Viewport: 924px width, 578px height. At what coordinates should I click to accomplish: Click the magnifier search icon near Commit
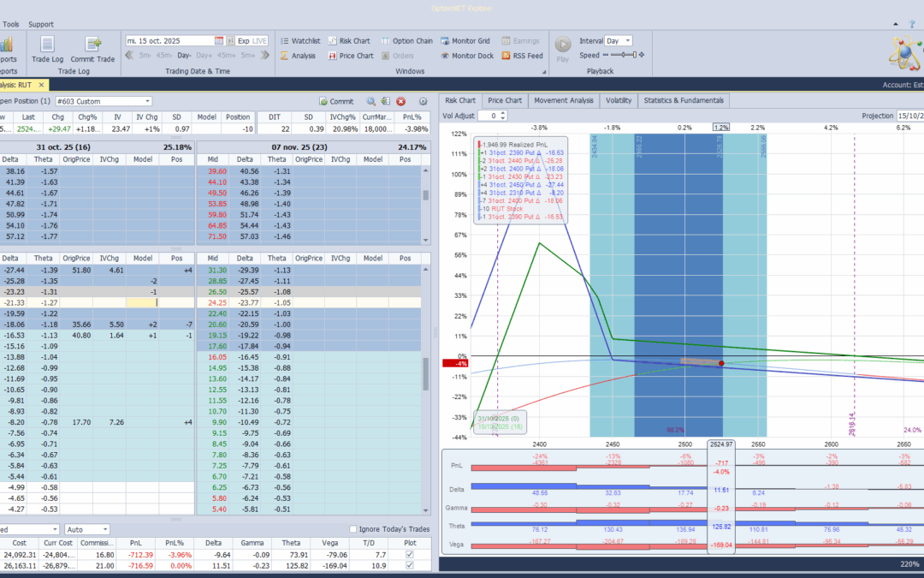(x=371, y=101)
